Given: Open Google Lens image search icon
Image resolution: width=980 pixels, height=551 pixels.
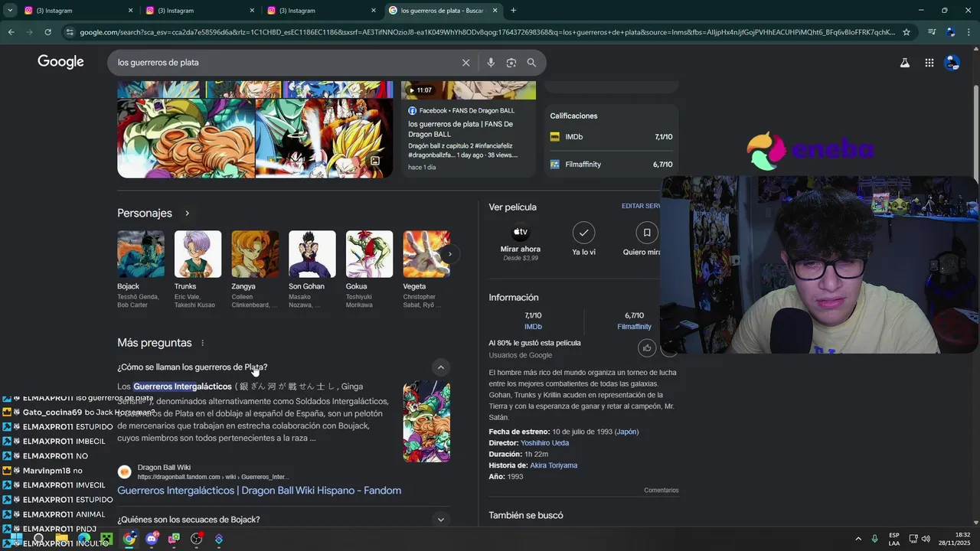Looking at the screenshot, I should 511,63.
